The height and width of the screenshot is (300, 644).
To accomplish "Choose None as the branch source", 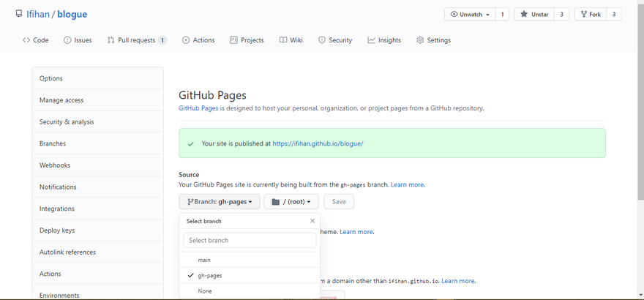I will (x=205, y=291).
